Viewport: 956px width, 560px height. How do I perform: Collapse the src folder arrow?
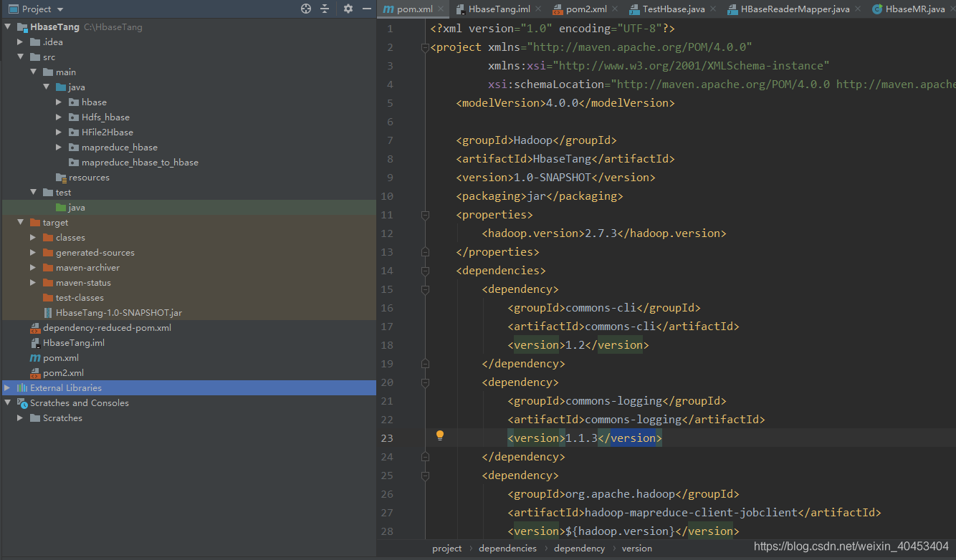pos(21,57)
